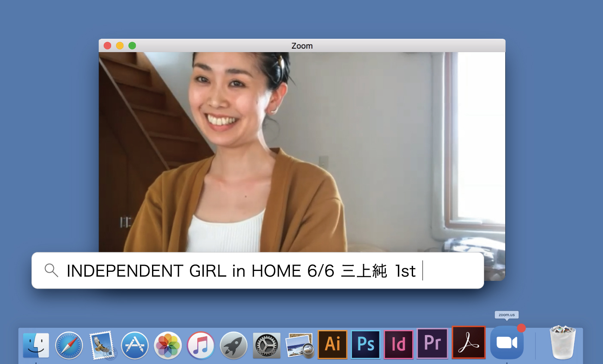The width and height of the screenshot is (603, 364).
Task: Launch Photos from the Dock
Action: coord(168,345)
